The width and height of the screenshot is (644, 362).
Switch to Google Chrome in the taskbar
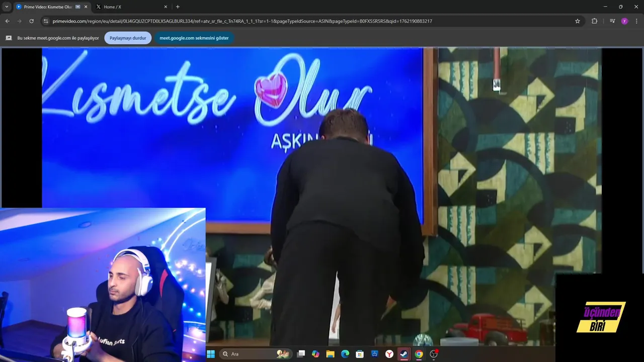pos(419,354)
